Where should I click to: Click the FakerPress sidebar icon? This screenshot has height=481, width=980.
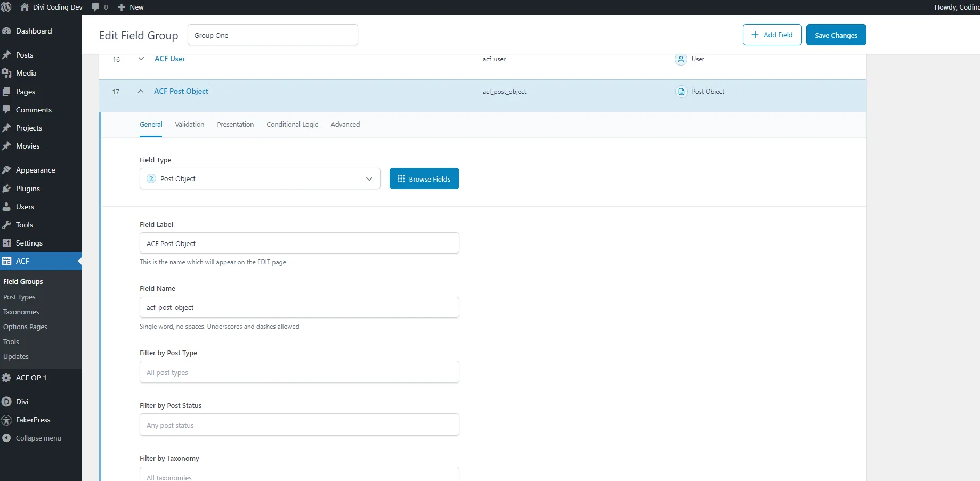pos(6,420)
